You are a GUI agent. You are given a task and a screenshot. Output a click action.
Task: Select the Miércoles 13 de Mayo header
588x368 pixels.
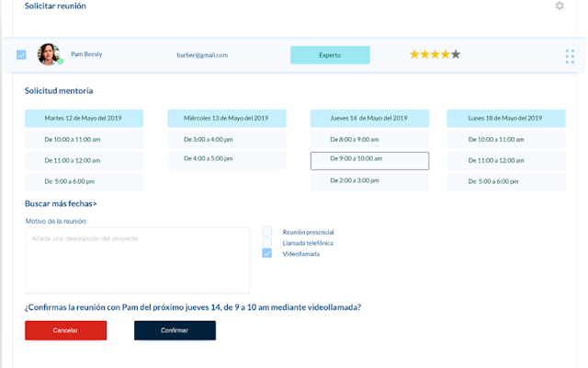(x=227, y=119)
